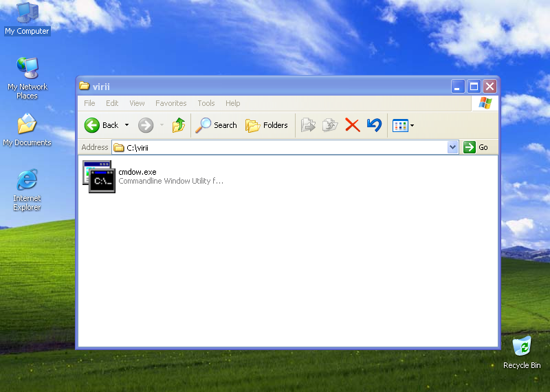Screen dimensions: 550x392
Task: Minimize the virii window
Action: tap(458, 87)
